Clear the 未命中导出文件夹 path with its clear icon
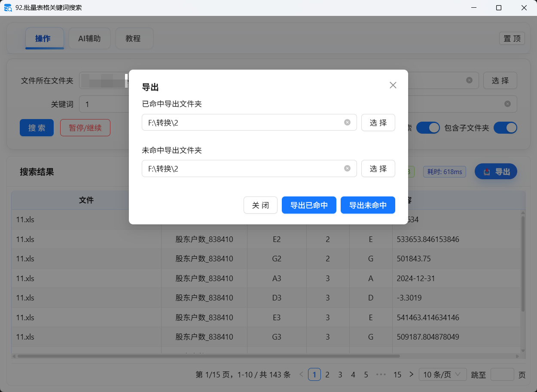Viewport: 537px width, 392px height. pos(347,168)
